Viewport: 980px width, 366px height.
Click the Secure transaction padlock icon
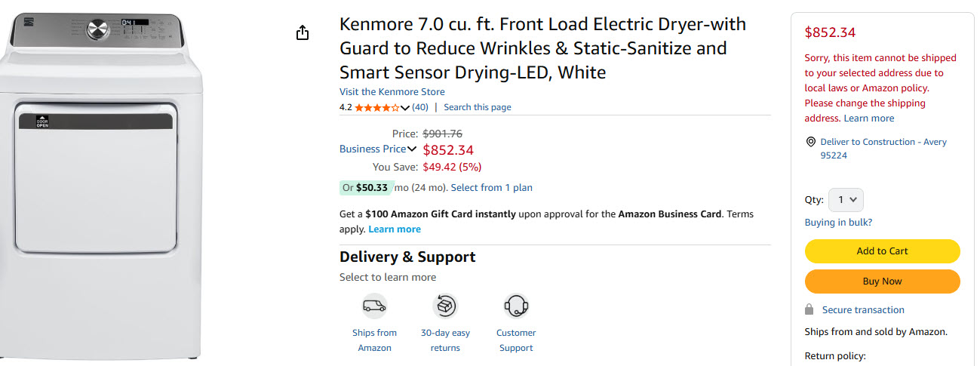[x=809, y=309]
